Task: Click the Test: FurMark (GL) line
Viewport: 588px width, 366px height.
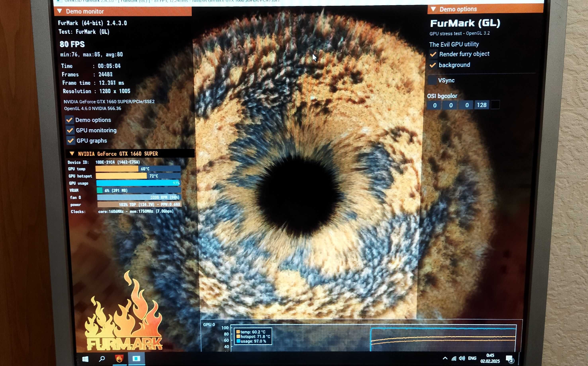Action: [x=84, y=32]
